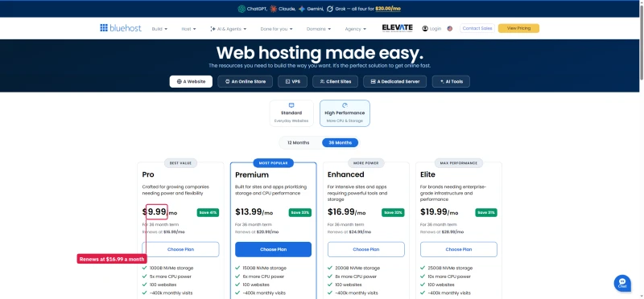The width and height of the screenshot is (644, 299).
Task: Click the Grok icon in banner
Action: tap(330, 9)
